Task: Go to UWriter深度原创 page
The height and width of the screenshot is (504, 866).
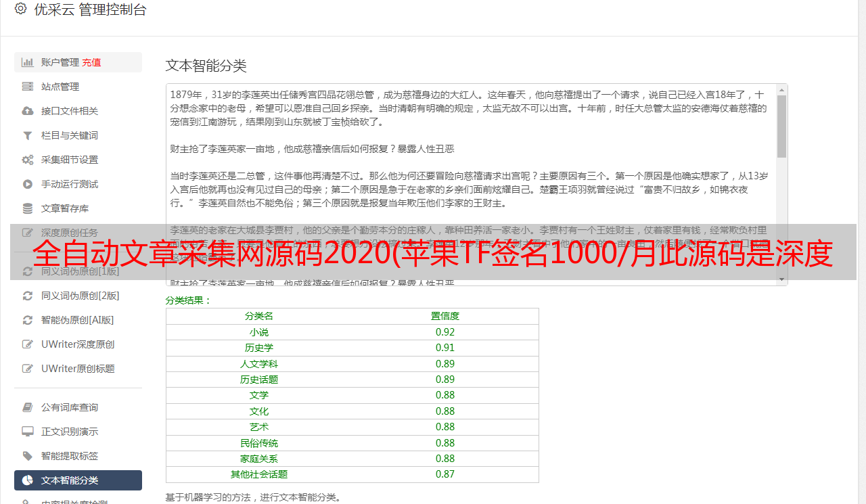Action: pos(78,344)
